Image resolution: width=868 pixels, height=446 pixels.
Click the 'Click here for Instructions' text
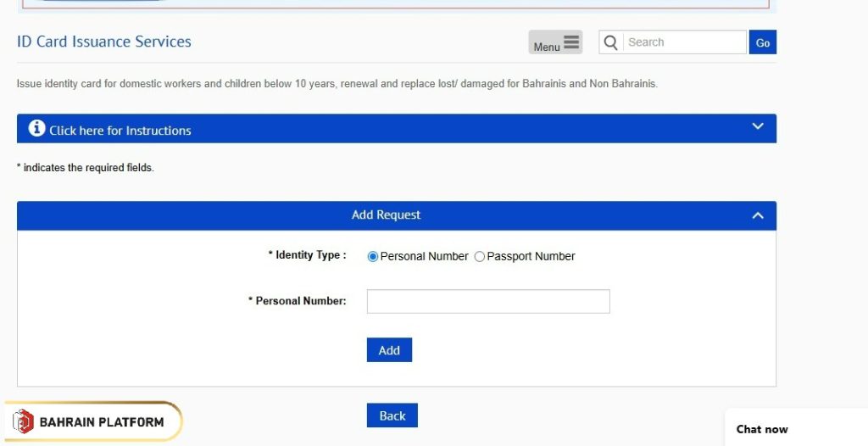[x=120, y=131]
